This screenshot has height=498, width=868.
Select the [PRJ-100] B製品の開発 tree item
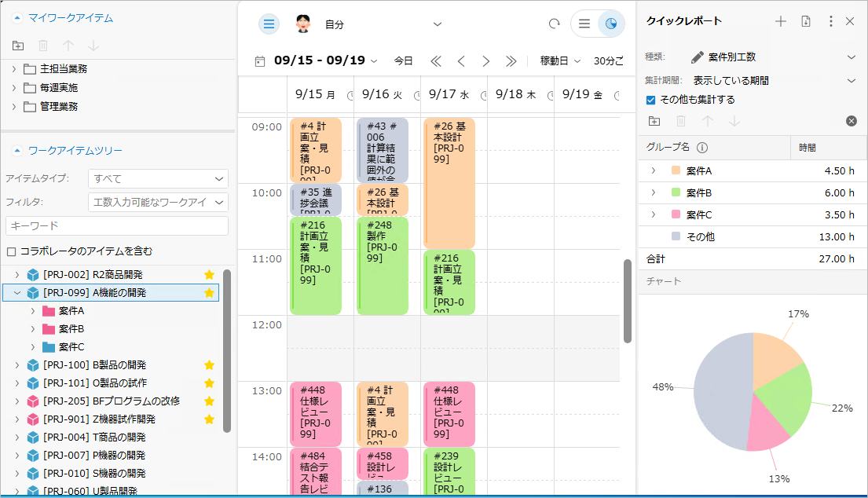94,365
